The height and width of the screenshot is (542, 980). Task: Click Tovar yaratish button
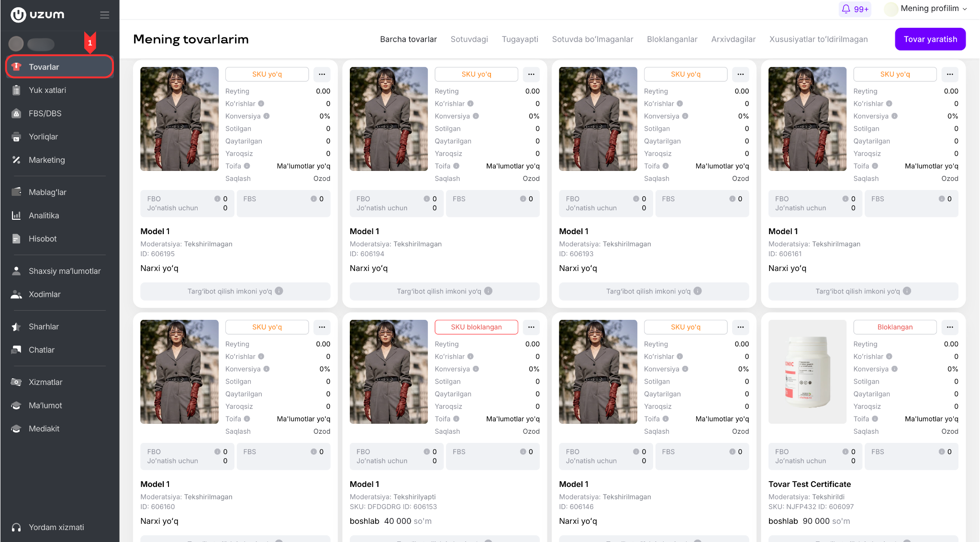pos(930,39)
